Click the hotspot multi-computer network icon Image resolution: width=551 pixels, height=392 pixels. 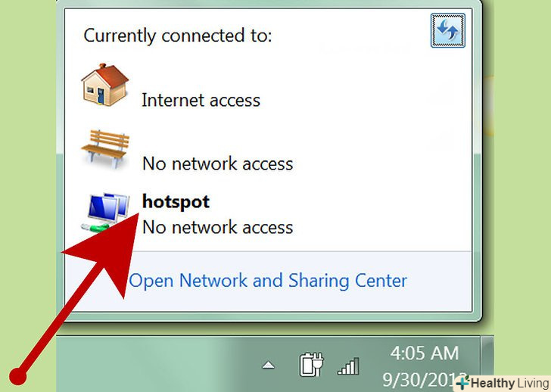(104, 212)
